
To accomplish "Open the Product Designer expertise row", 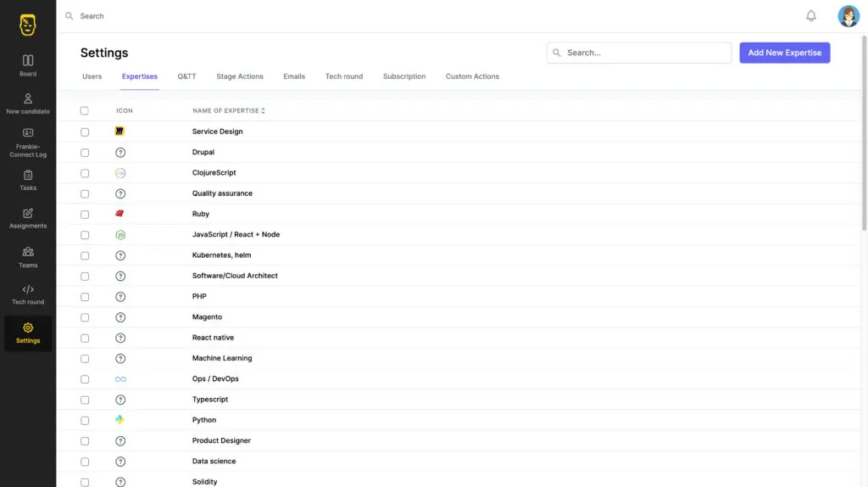I will (x=459, y=440).
